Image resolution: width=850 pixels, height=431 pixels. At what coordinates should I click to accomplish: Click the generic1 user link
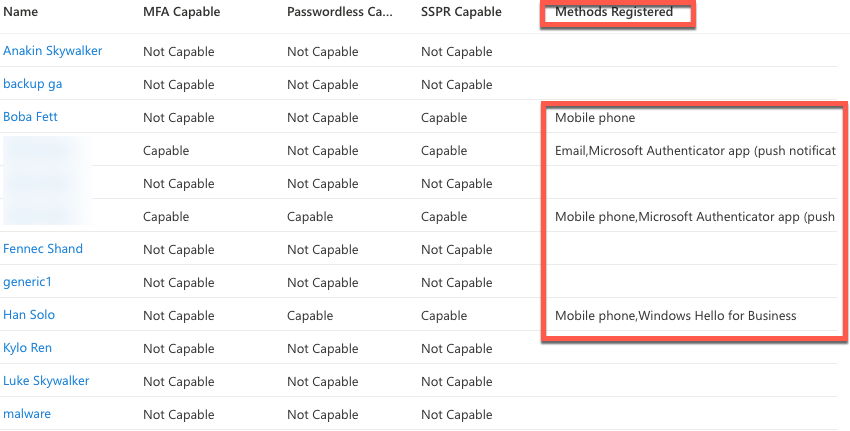click(27, 282)
